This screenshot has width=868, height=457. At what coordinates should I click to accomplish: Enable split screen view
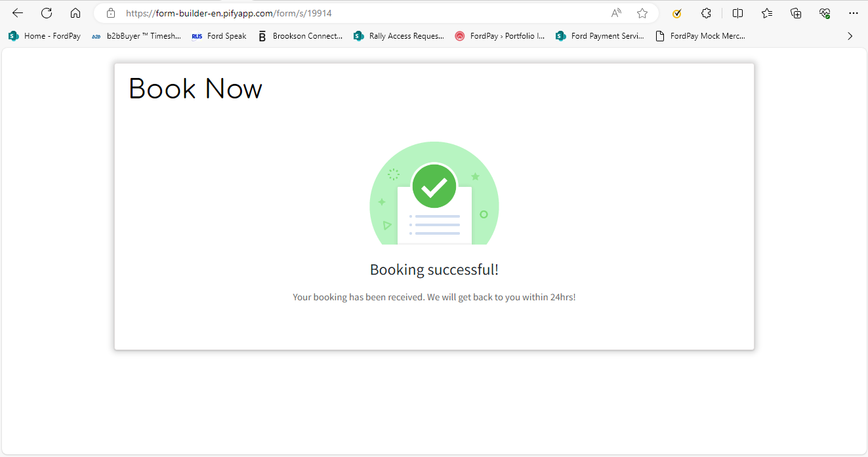click(737, 13)
